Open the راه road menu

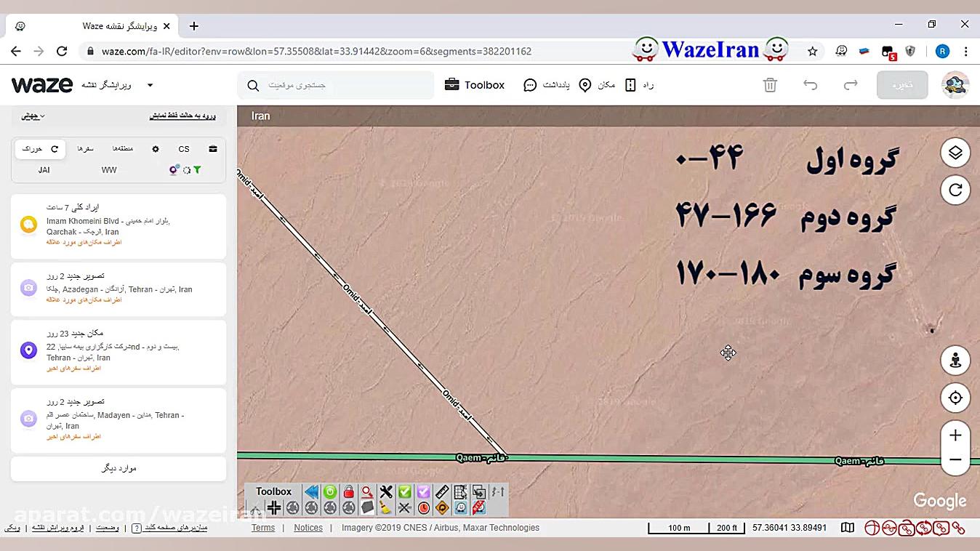[640, 85]
